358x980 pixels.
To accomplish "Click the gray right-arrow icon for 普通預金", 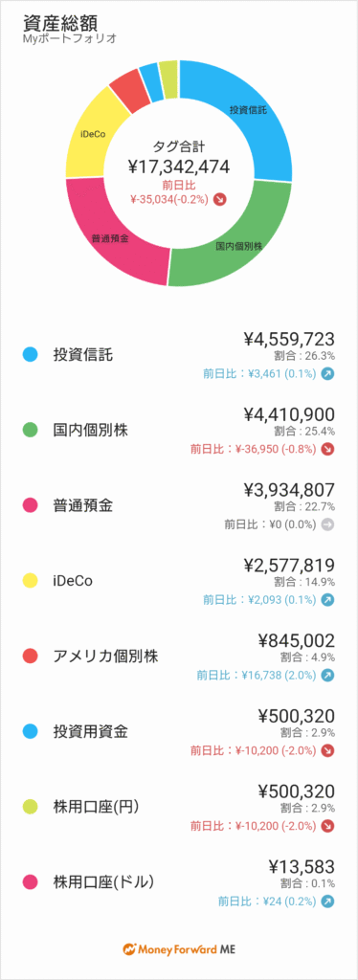I will (x=328, y=524).
